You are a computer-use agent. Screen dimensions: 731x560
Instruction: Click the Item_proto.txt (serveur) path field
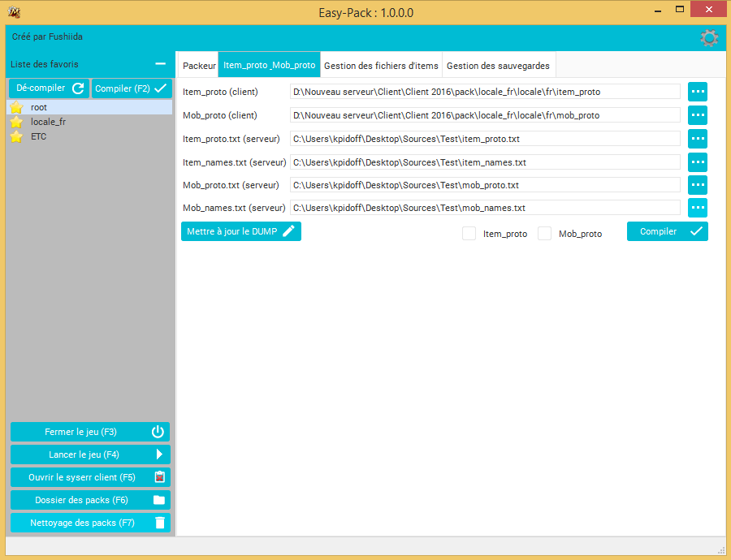click(x=485, y=139)
